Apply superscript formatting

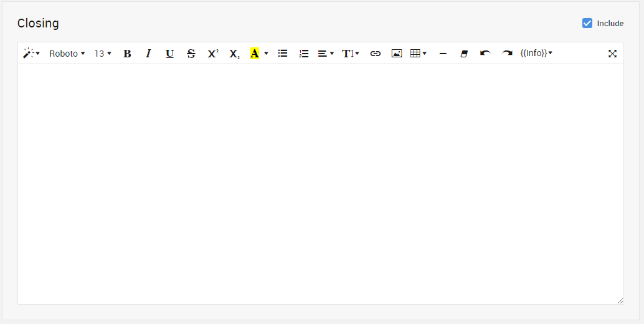point(213,54)
